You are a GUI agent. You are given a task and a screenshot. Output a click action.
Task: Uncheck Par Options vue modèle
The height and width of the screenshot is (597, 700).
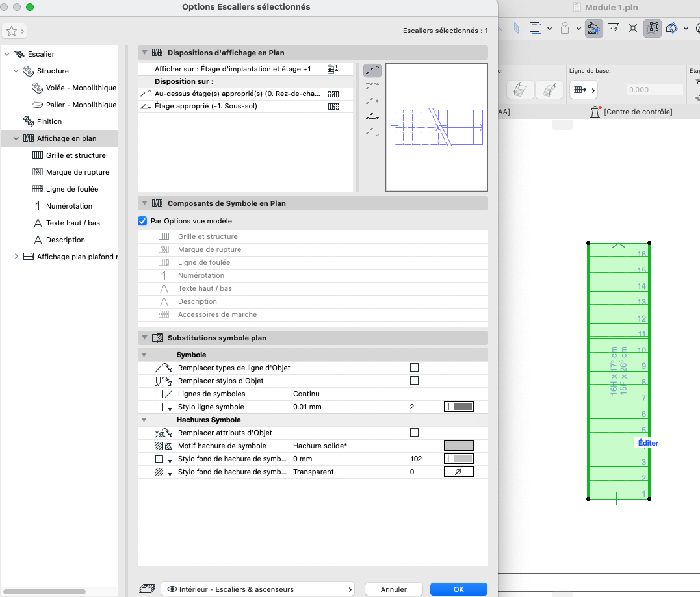(142, 221)
